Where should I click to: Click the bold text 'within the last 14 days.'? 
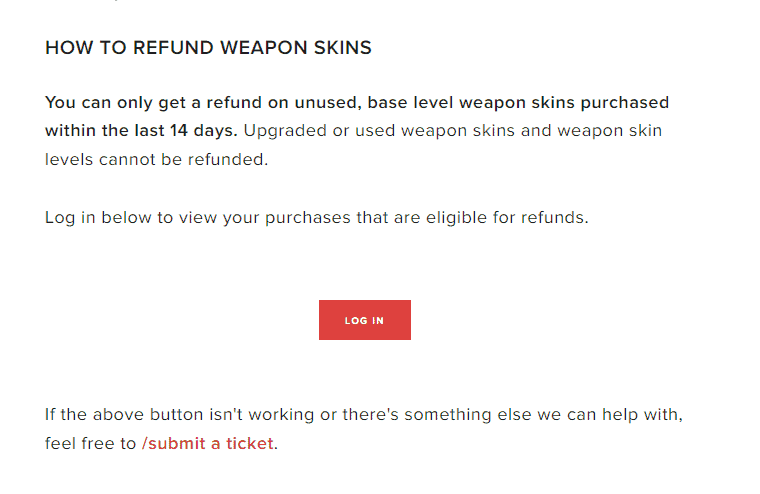[141, 131]
